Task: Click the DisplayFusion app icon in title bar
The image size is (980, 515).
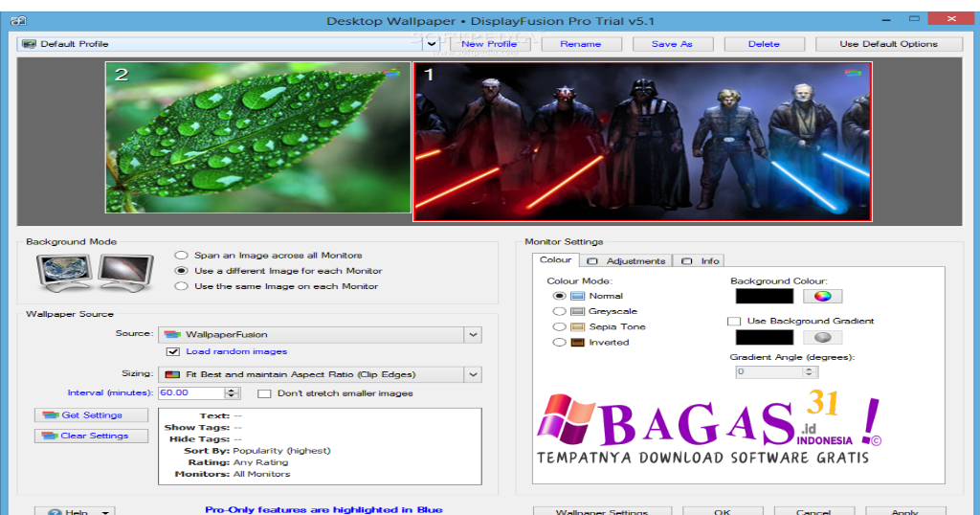Action: pyautogui.click(x=19, y=21)
